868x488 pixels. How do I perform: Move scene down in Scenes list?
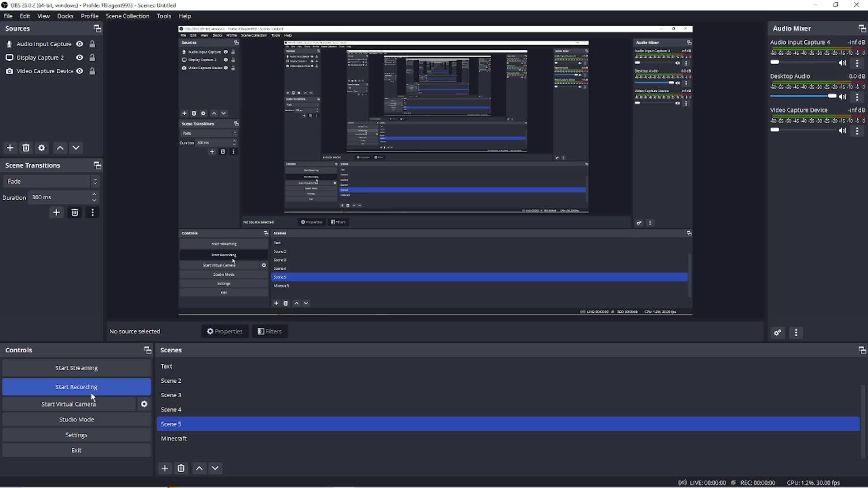(x=215, y=468)
